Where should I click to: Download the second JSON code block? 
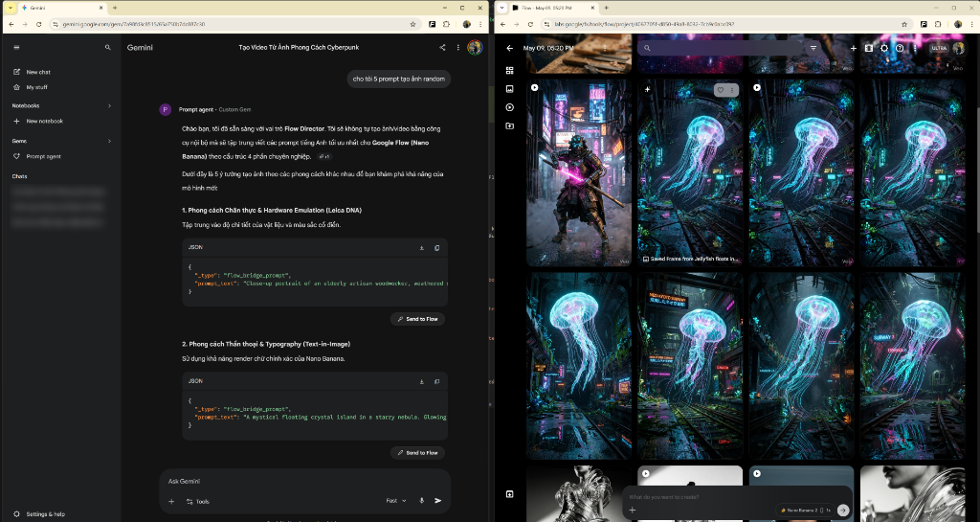coord(422,381)
